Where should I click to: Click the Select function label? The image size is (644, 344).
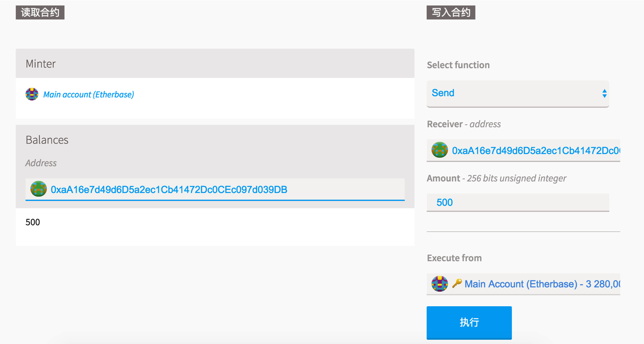(458, 65)
